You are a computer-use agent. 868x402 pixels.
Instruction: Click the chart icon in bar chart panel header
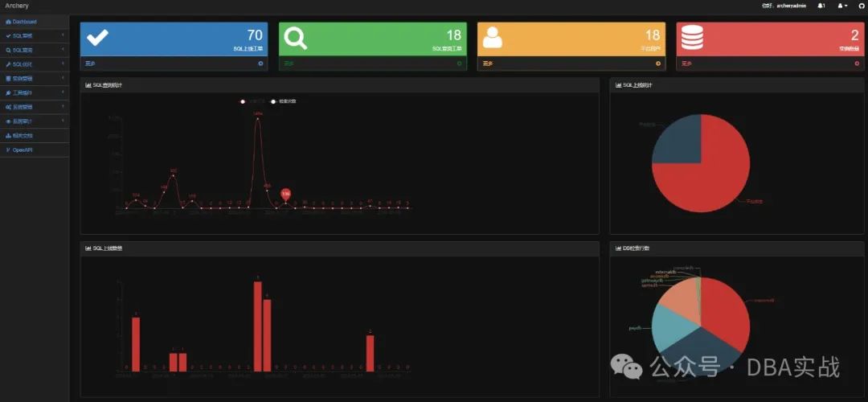(88, 248)
